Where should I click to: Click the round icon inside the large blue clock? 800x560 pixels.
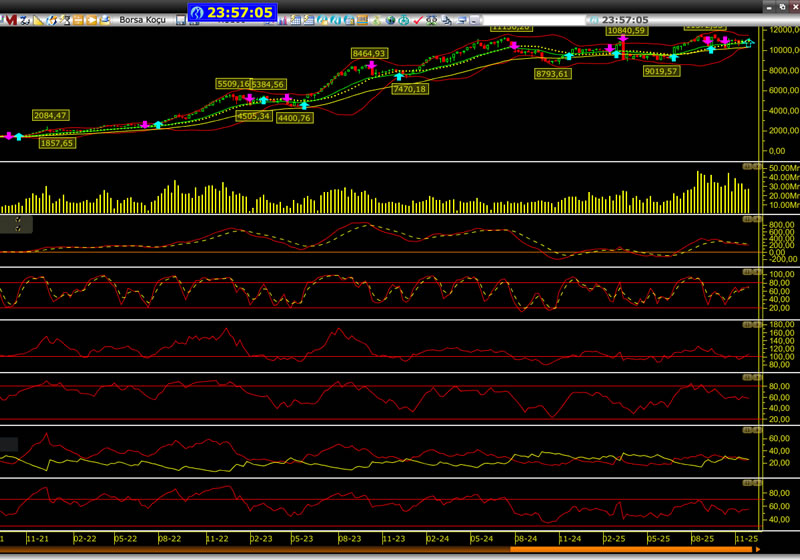coord(198,12)
